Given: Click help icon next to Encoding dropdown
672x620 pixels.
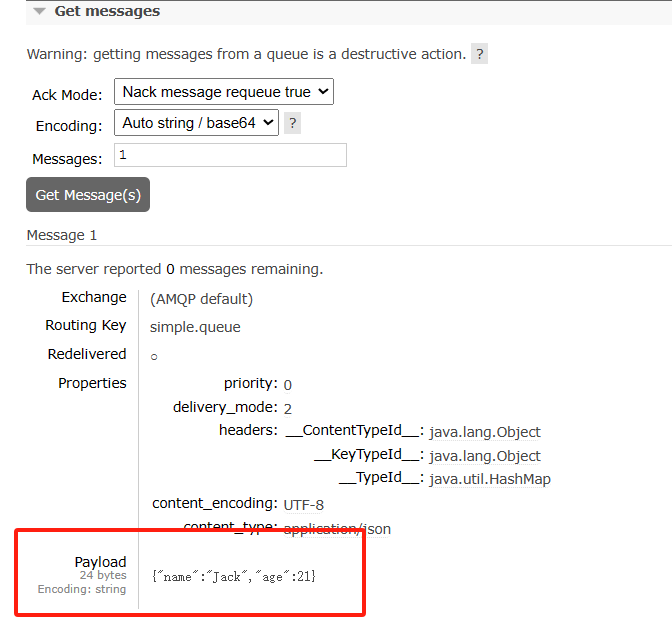Looking at the screenshot, I should [x=292, y=124].
